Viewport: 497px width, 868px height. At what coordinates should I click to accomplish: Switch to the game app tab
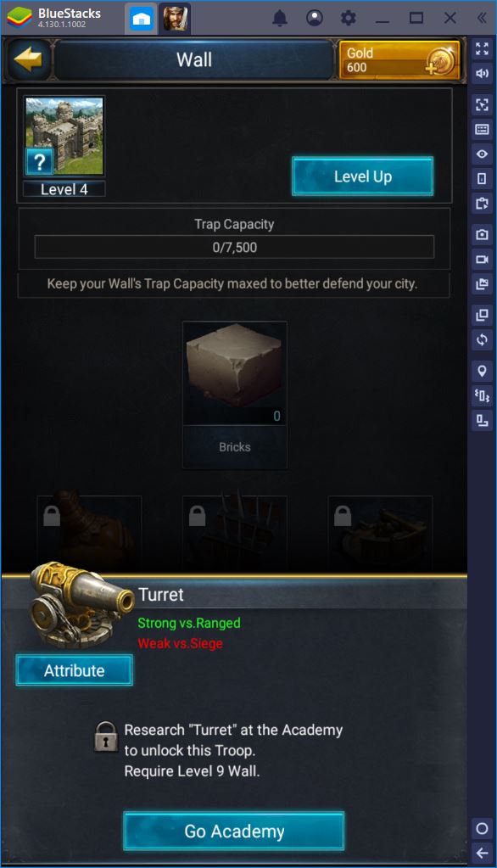coord(175,20)
